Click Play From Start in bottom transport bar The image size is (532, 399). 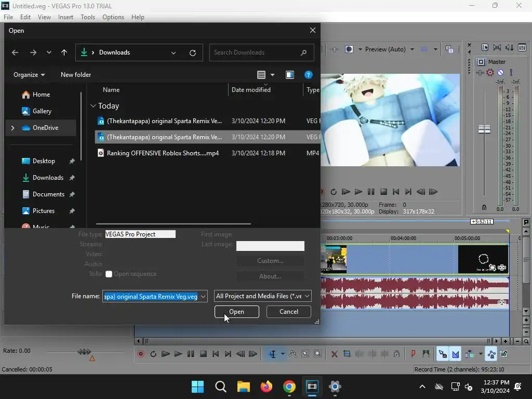166,354
